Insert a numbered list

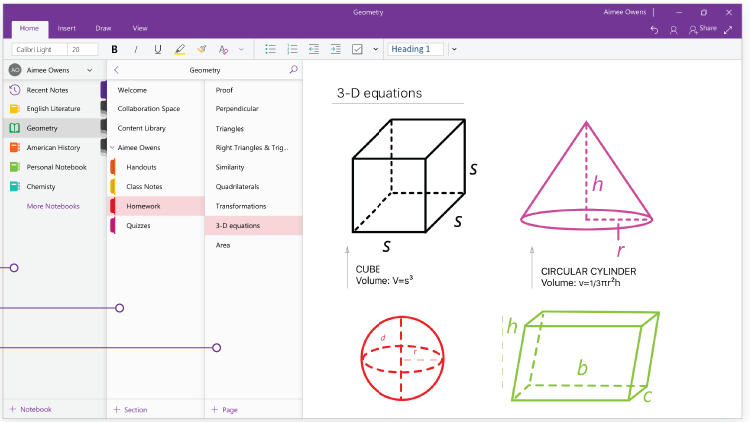pos(292,49)
